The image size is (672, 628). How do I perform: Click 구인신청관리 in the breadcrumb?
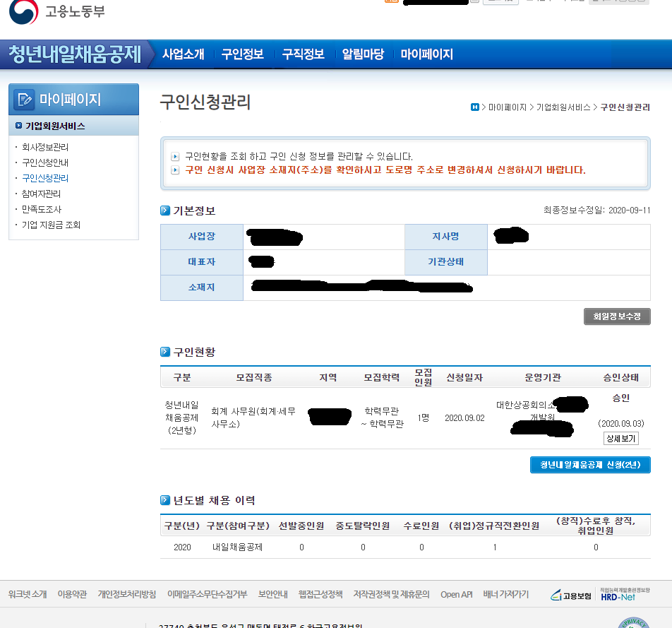click(625, 107)
